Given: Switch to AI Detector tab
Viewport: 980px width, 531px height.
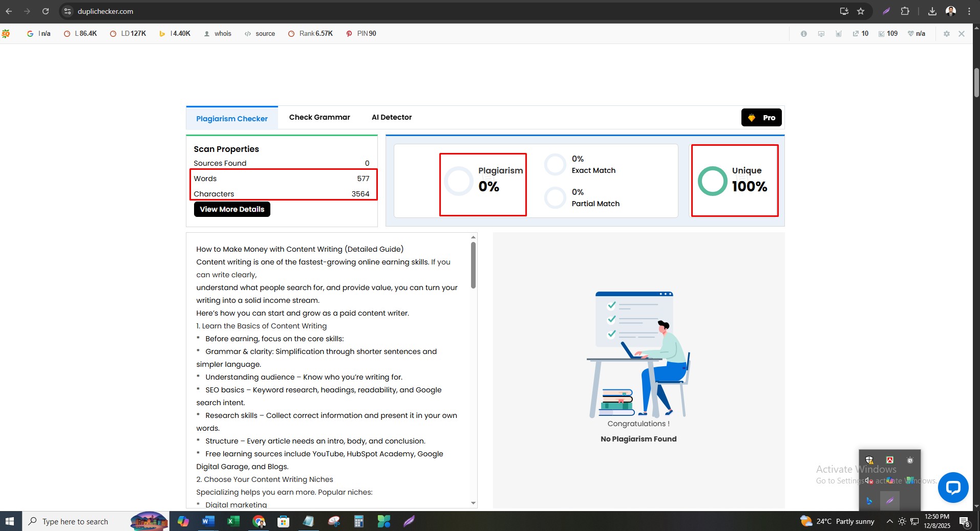Looking at the screenshot, I should click(391, 117).
